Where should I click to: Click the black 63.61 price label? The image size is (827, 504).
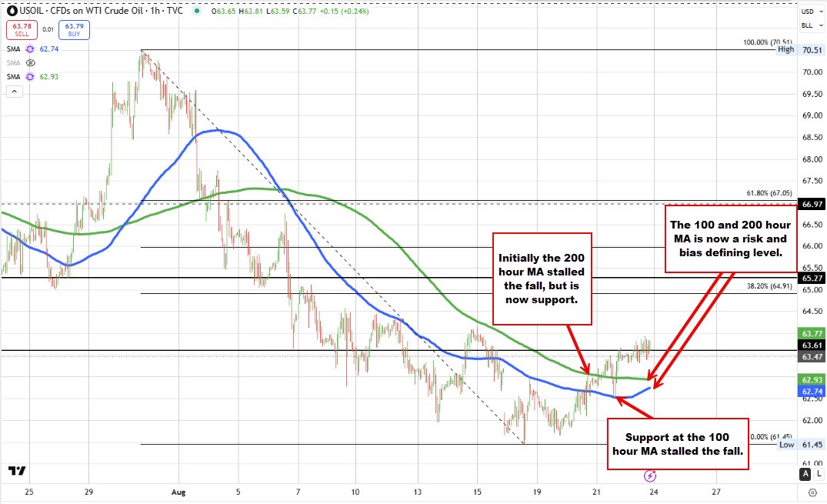pyautogui.click(x=812, y=345)
